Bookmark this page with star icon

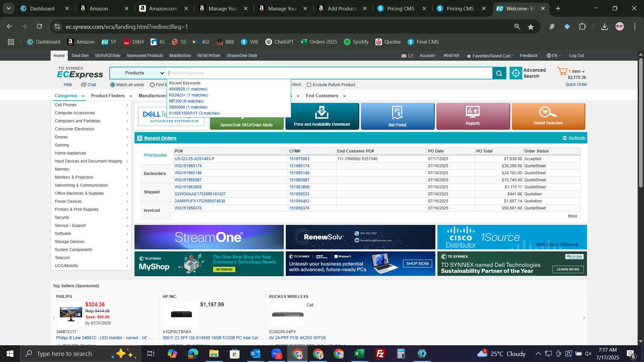point(531,27)
